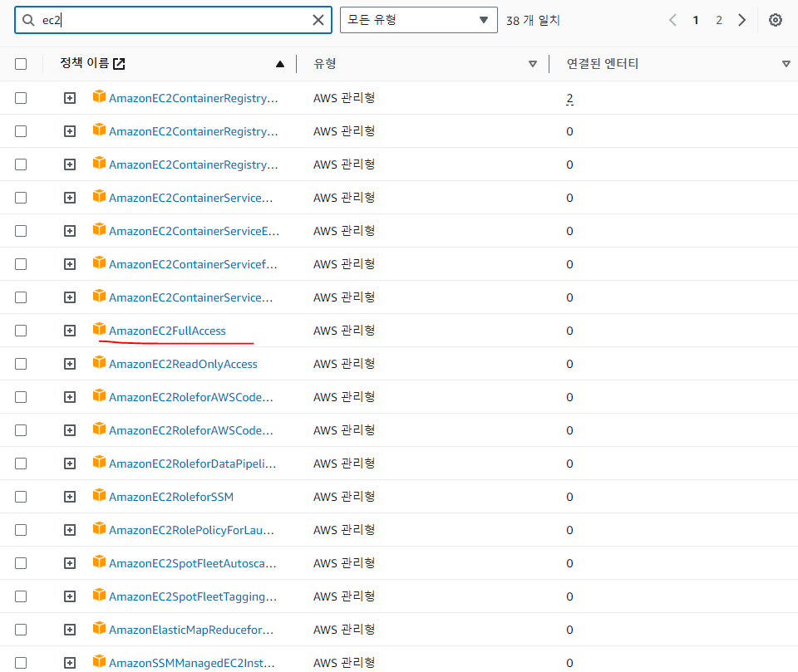Image resolution: width=798 pixels, height=672 pixels.
Task: Click inside the ec2 search field
Action: 173,20
